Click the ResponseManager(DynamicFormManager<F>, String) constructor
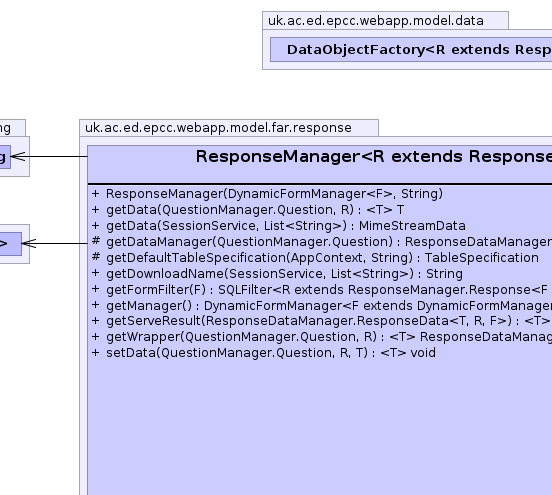552x495 pixels. tap(274, 194)
